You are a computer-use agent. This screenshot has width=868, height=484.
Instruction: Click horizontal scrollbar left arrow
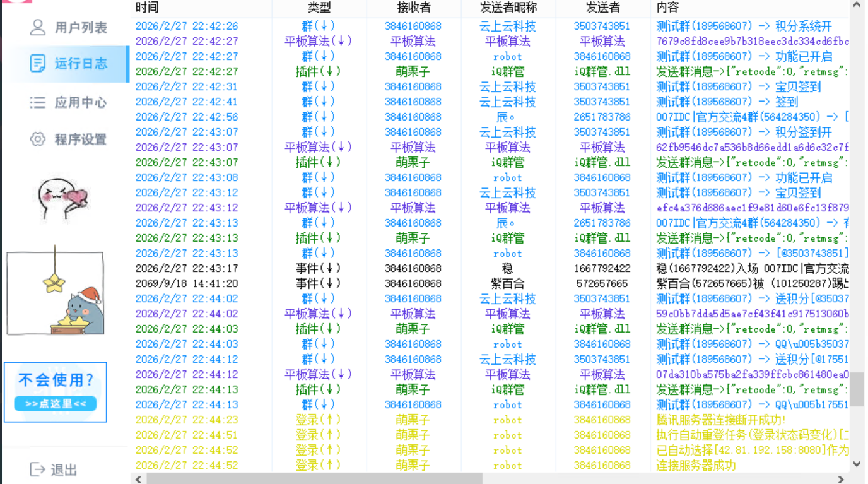(139, 479)
